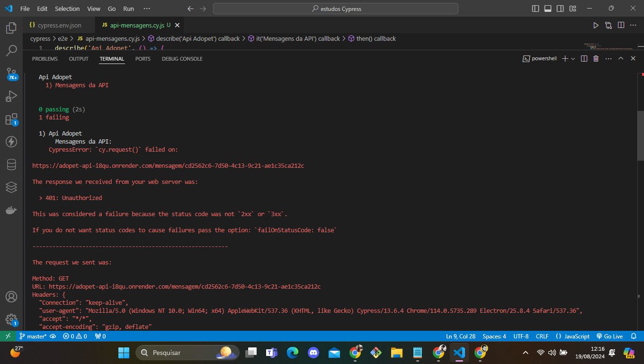The width and height of the screenshot is (644, 364).
Task: Open the File menu
Action: [25, 9]
